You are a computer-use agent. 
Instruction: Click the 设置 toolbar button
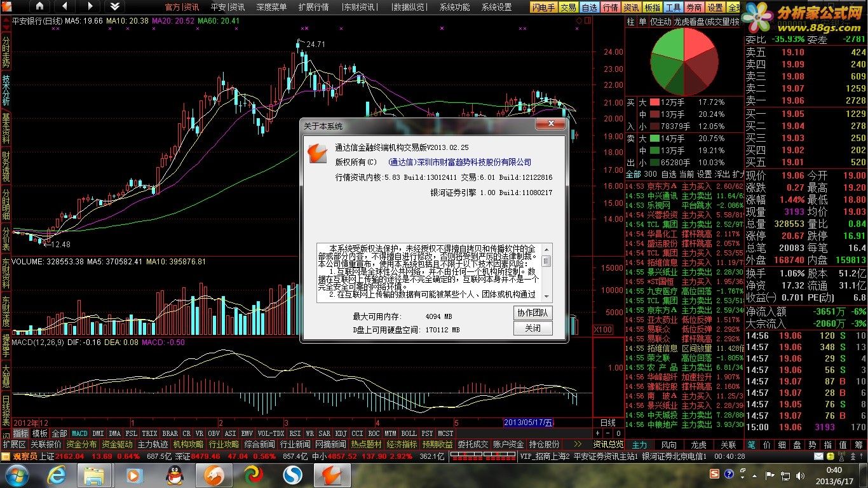[715, 7]
